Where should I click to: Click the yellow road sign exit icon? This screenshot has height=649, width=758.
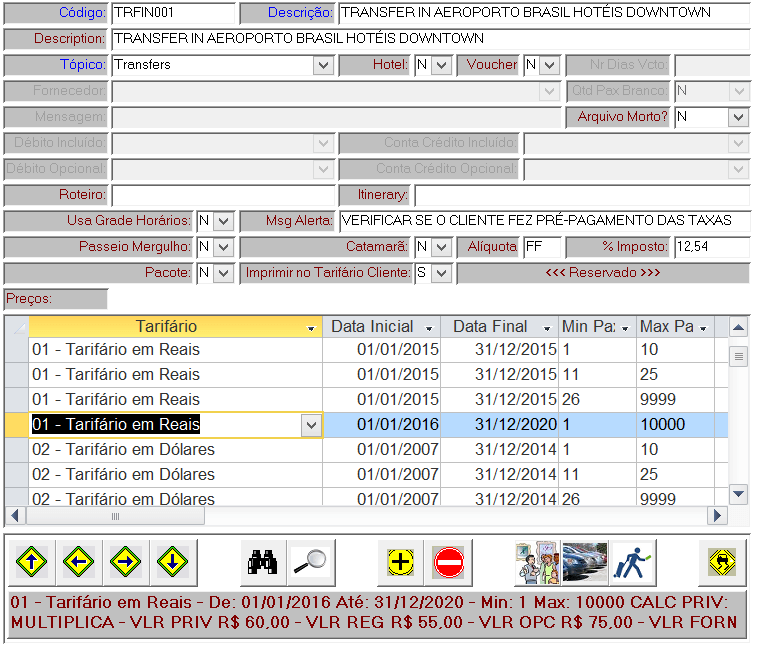point(721,562)
